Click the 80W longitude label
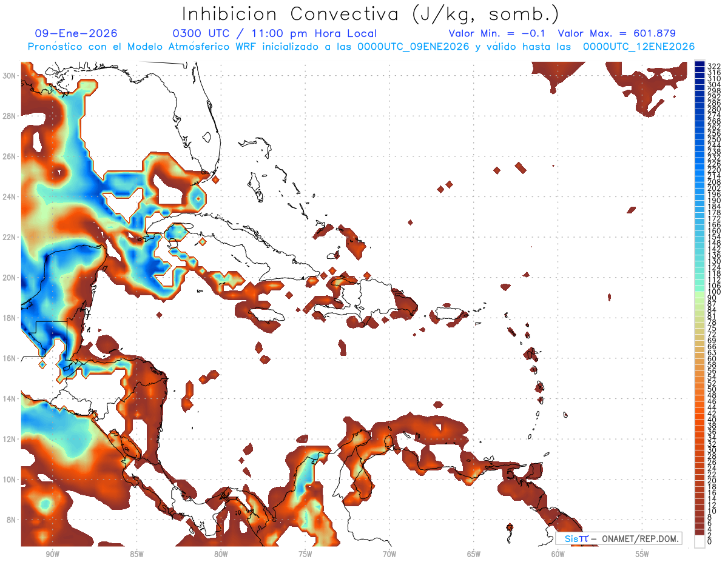Screen dimensions: 728x562 click(221, 555)
